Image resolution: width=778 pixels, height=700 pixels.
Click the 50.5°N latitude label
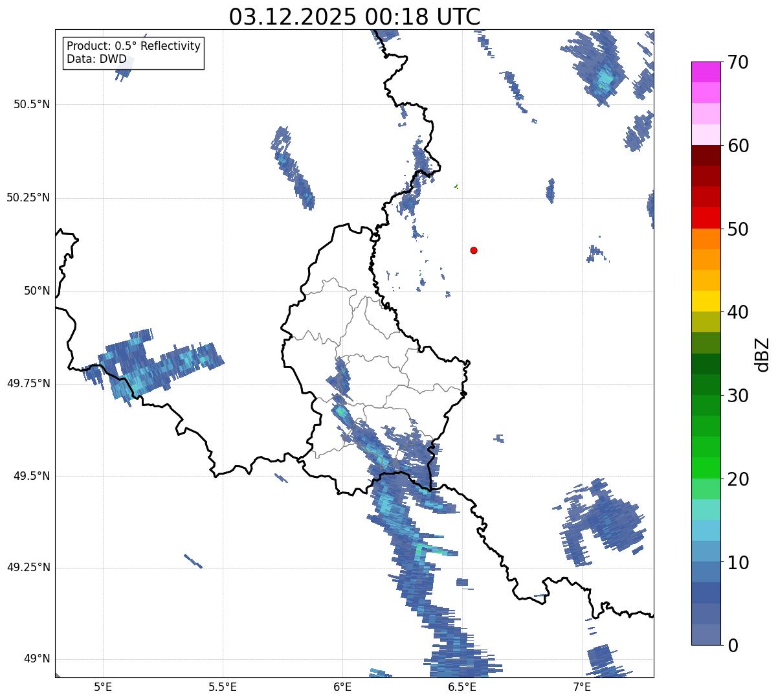[x=32, y=104]
